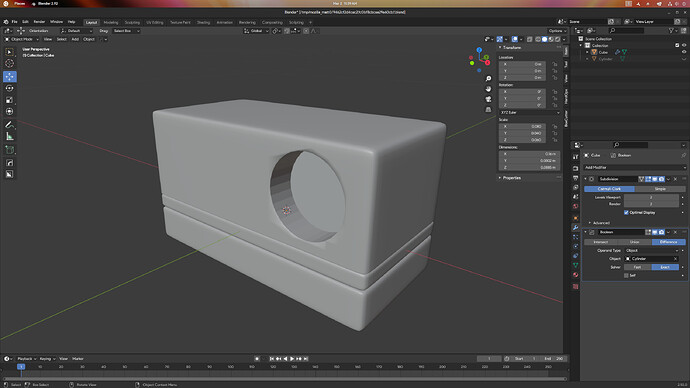Click the Pan view hand icon

tap(488, 89)
